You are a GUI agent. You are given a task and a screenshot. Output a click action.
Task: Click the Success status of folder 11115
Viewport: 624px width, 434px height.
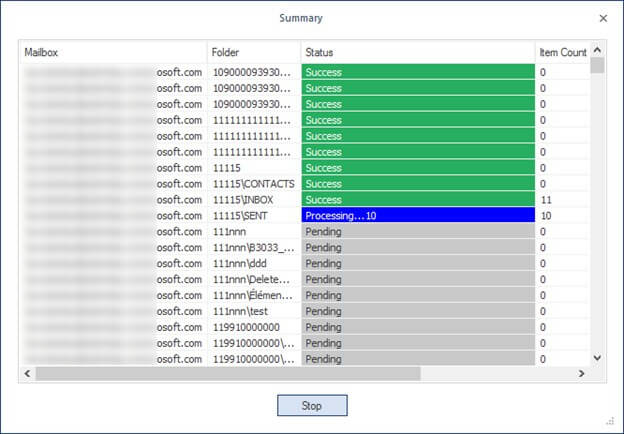[x=418, y=167]
